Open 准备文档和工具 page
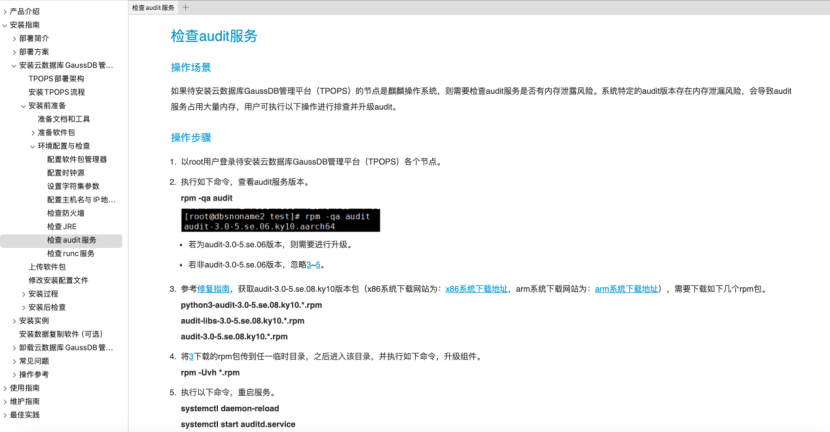The image size is (830, 432). click(64, 119)
